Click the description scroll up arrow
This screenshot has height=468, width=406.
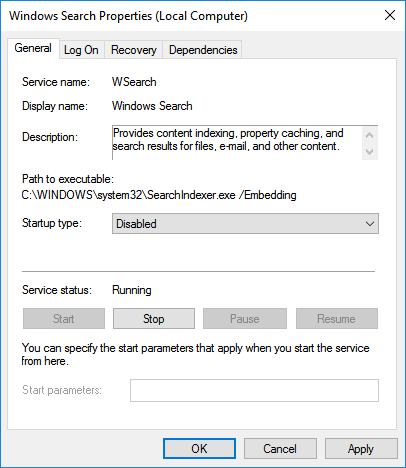[x=369, y=135]
